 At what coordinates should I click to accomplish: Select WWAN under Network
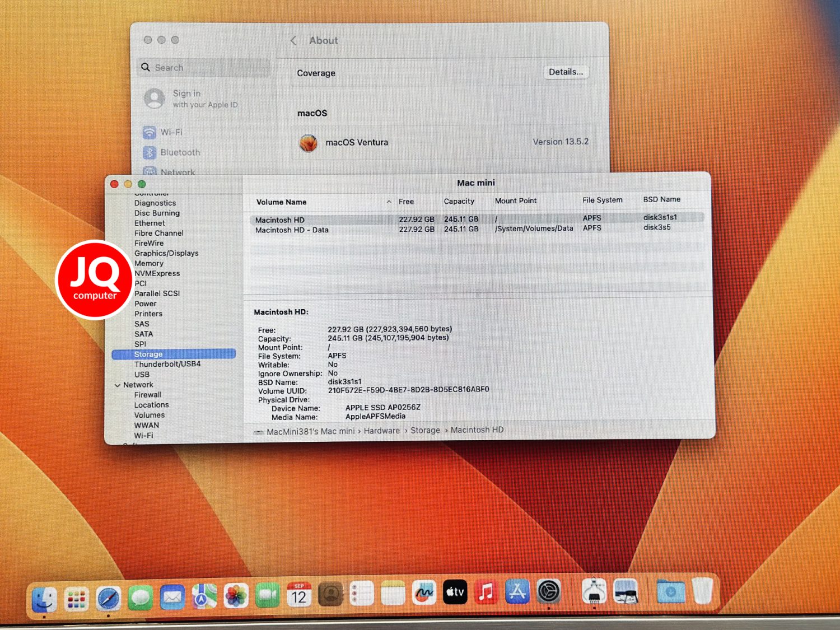(x=146, y=426)
